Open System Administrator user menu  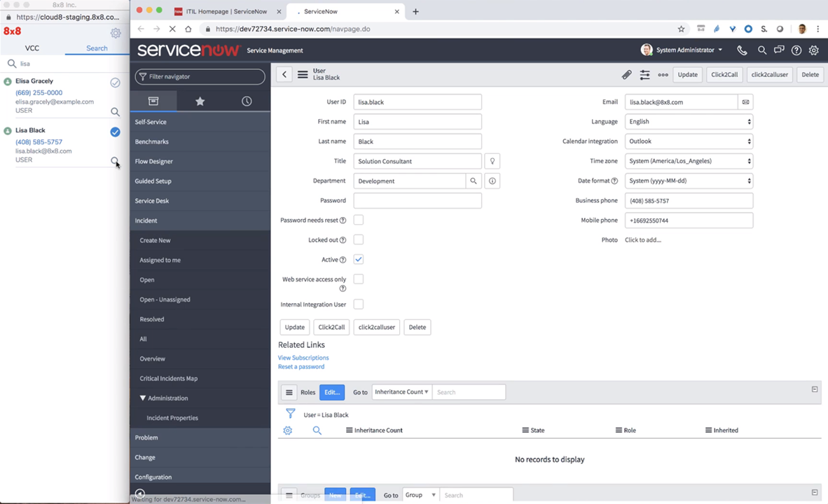682,50
